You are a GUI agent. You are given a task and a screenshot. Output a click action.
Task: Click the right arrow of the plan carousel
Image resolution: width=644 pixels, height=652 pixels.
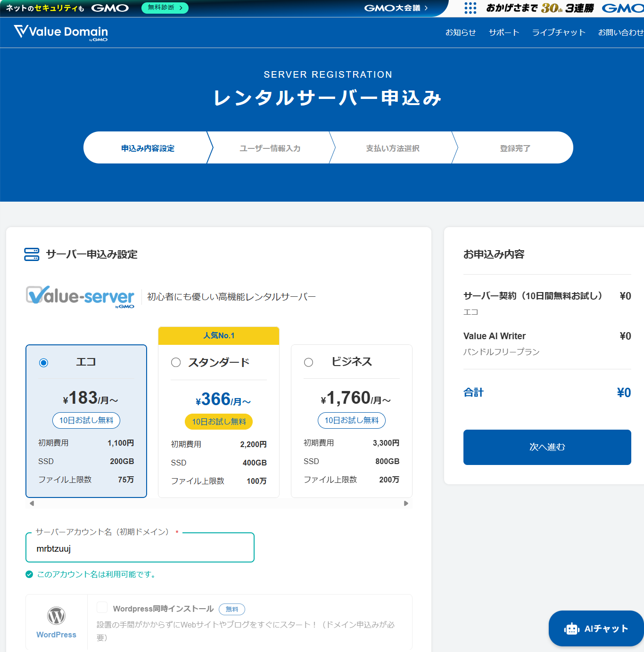click(x=406, y=503)
